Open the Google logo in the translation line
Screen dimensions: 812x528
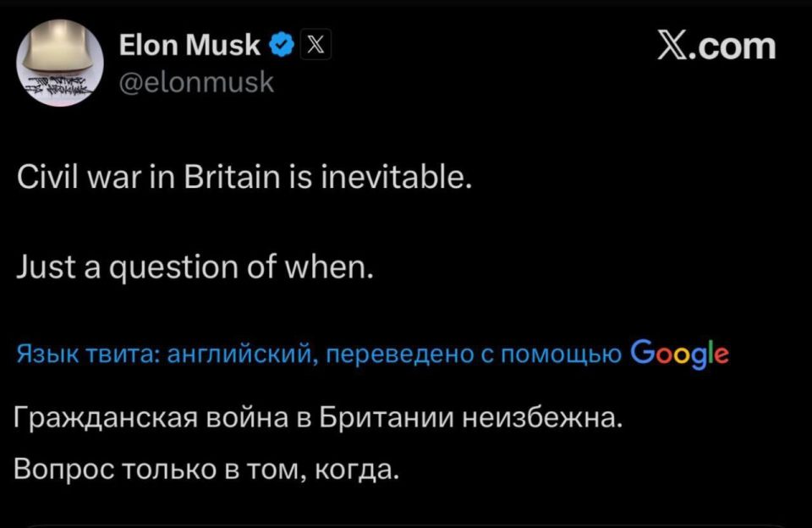coord(681,354)
